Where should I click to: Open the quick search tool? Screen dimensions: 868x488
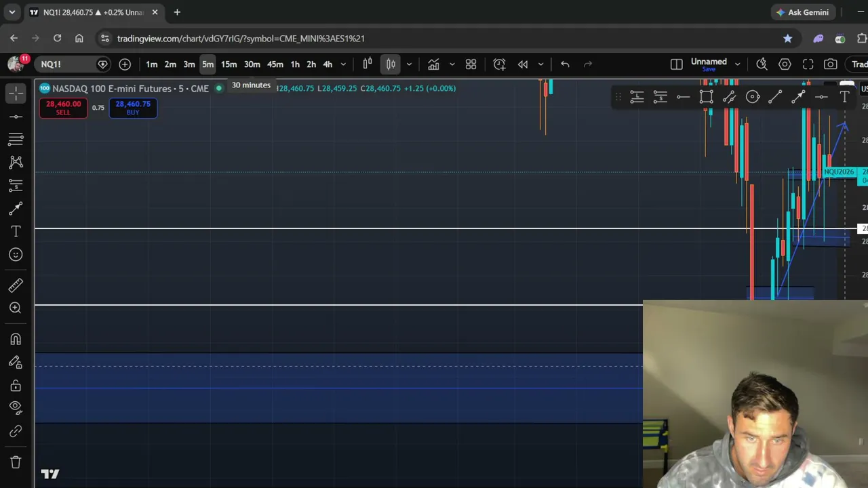tap(762, 64)
